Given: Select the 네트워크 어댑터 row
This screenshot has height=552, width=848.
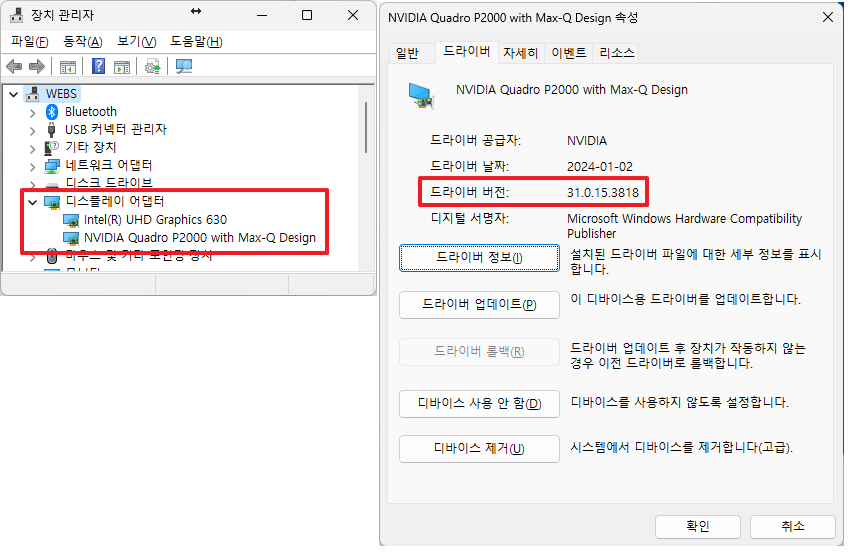Looking at the screenshot, I should tap(109, 165).
